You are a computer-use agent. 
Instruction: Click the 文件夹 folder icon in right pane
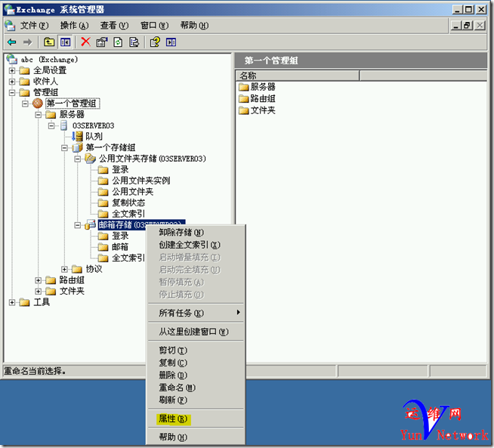click(x=243, y=110)
